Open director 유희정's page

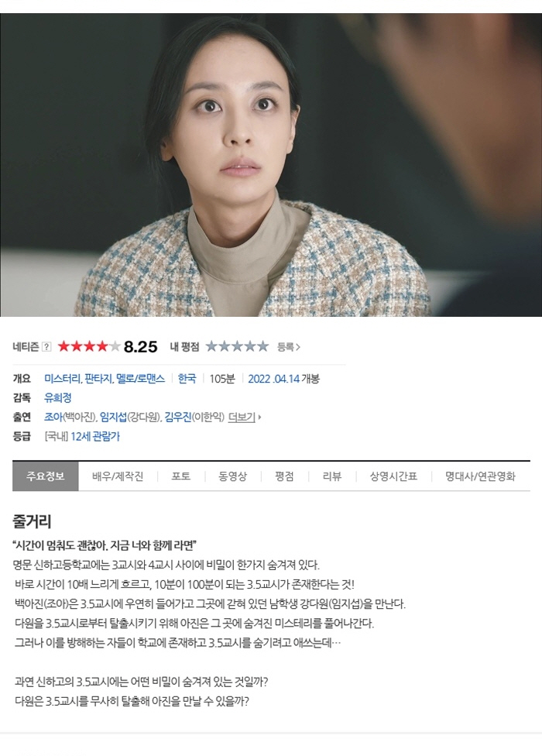point(58,398)
